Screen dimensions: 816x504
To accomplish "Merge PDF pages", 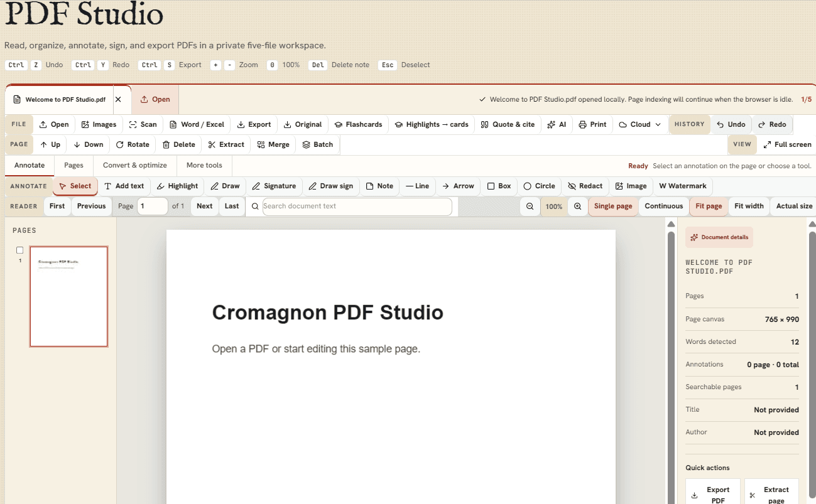I will pyautogui.click(x=273, y=144).
